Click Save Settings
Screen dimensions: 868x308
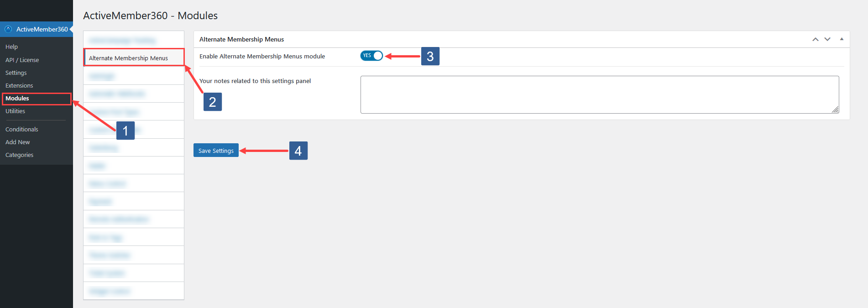[x=216, y=150]
